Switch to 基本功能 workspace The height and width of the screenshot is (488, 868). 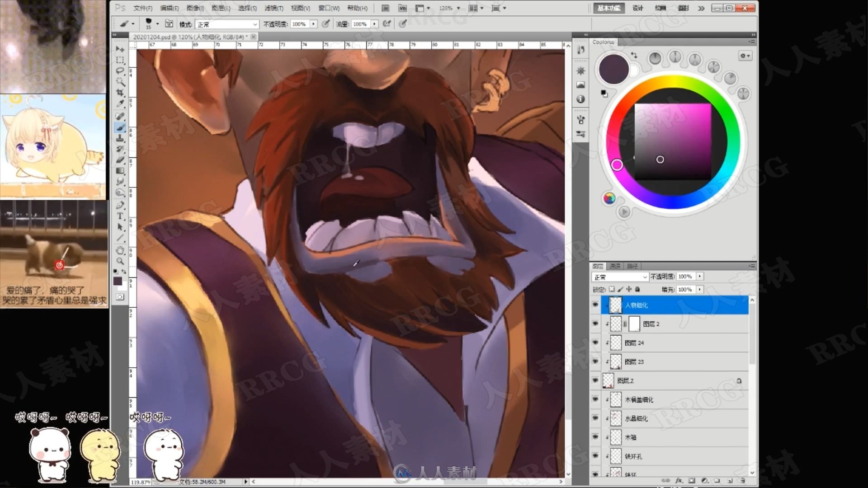coord(609,8)
